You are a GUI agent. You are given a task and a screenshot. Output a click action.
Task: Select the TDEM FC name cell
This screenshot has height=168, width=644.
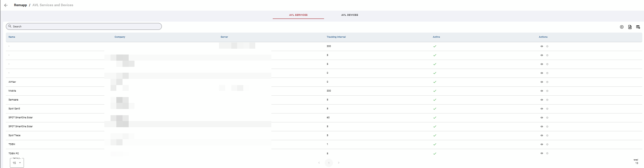click(x=14, y=154)
